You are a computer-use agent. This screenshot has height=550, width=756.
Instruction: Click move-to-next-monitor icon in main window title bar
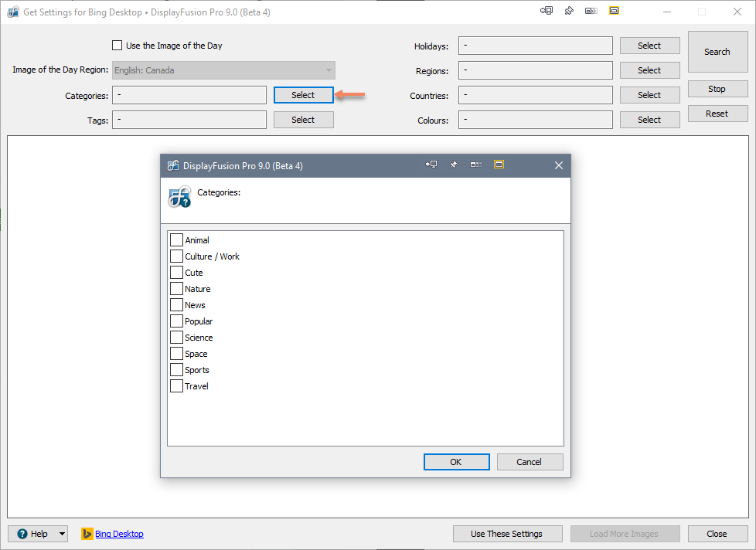(547, 11)
